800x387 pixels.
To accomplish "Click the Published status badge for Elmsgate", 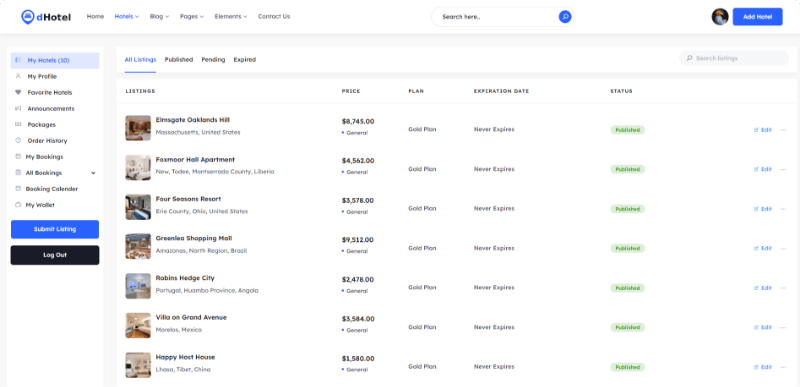I will [x=628, y=130].
